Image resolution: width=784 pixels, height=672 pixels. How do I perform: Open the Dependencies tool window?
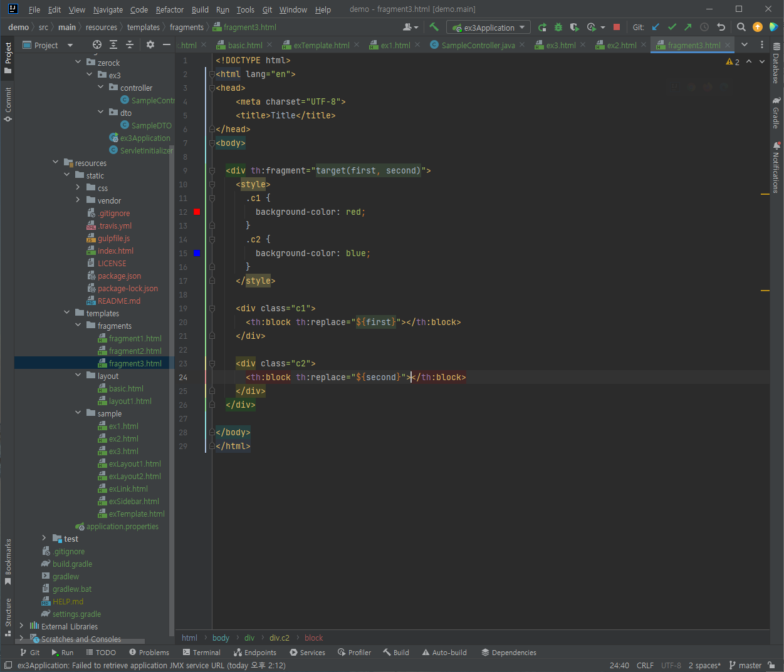(x=509, y=652)
